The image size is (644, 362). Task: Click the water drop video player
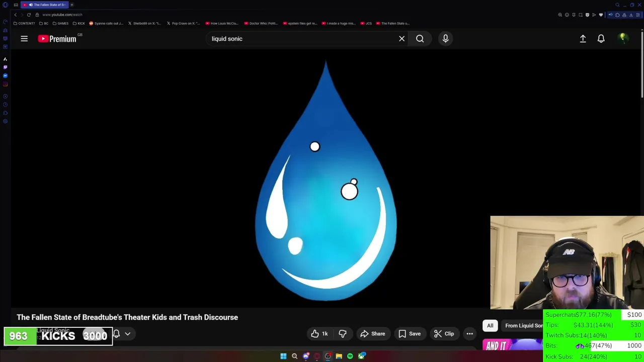(326, 181)
